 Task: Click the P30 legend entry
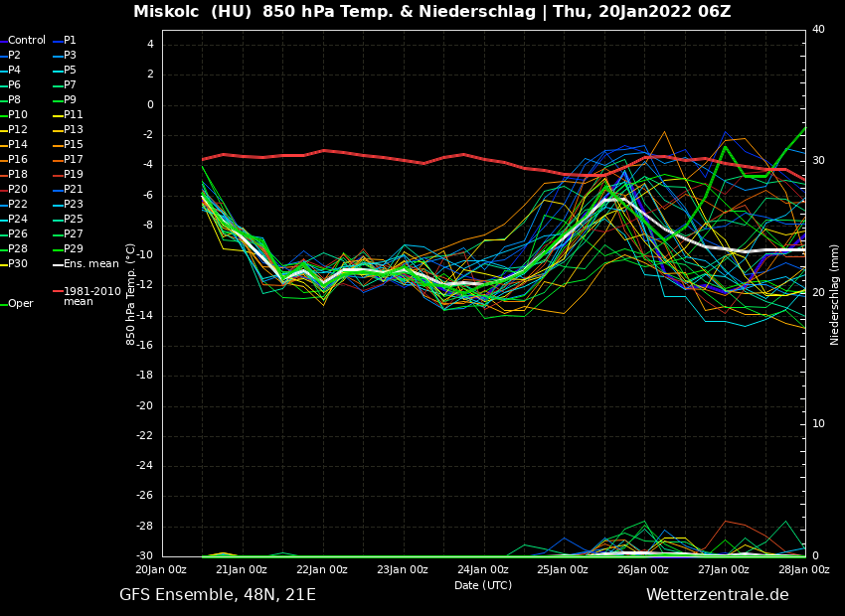click(18, 264)
